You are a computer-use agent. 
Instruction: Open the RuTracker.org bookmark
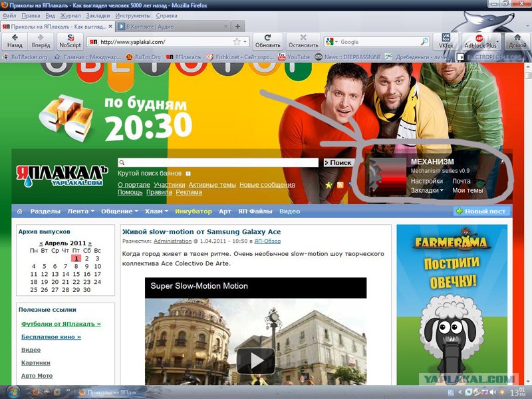(x=25, y=57)
